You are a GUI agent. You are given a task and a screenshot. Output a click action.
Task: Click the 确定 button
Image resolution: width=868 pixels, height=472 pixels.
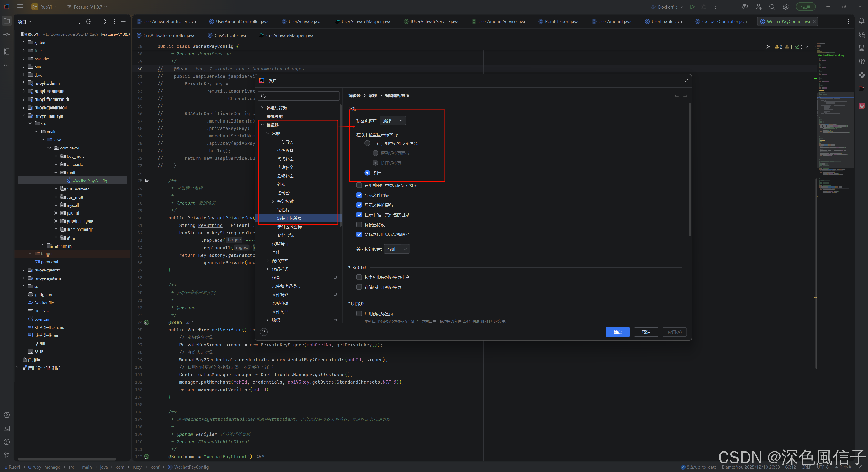tap(617, 332)
